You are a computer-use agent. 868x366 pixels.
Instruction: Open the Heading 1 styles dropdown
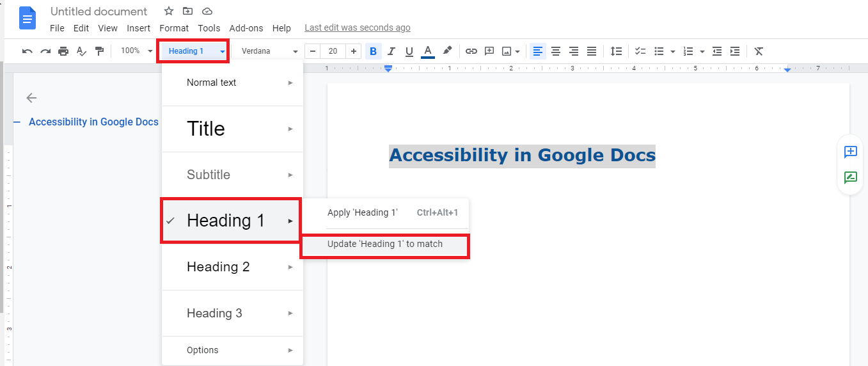(x=193, y=51)
